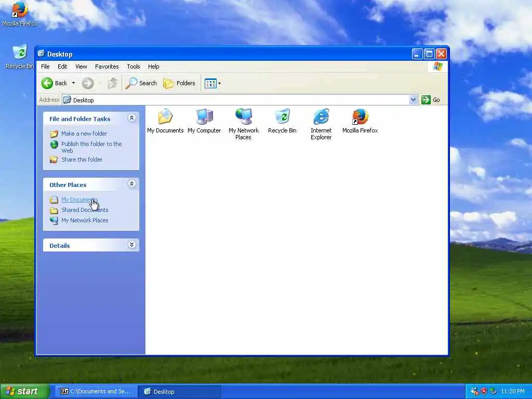
Task: Open the Help menu
Action: (153, 66)
